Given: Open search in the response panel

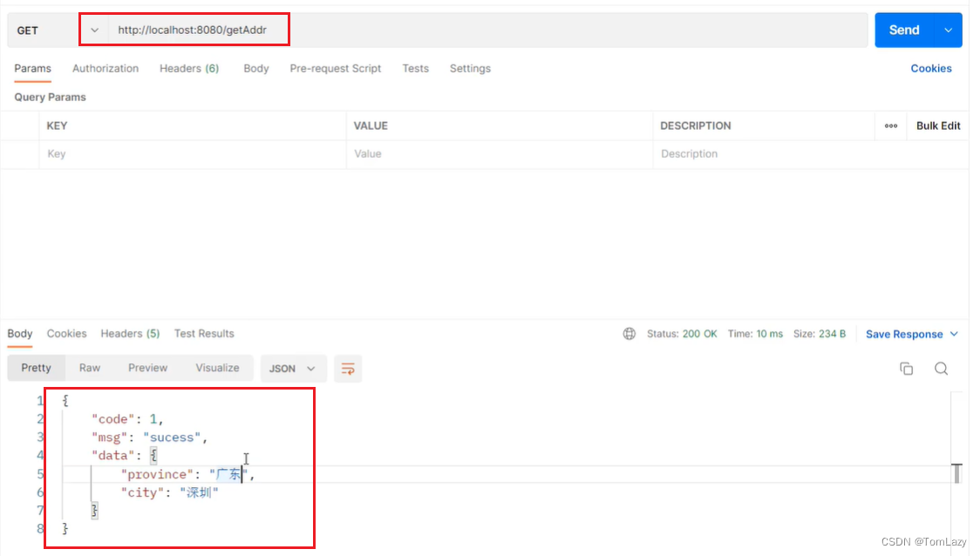Looking at the screenshot, I should coord(942,369).
